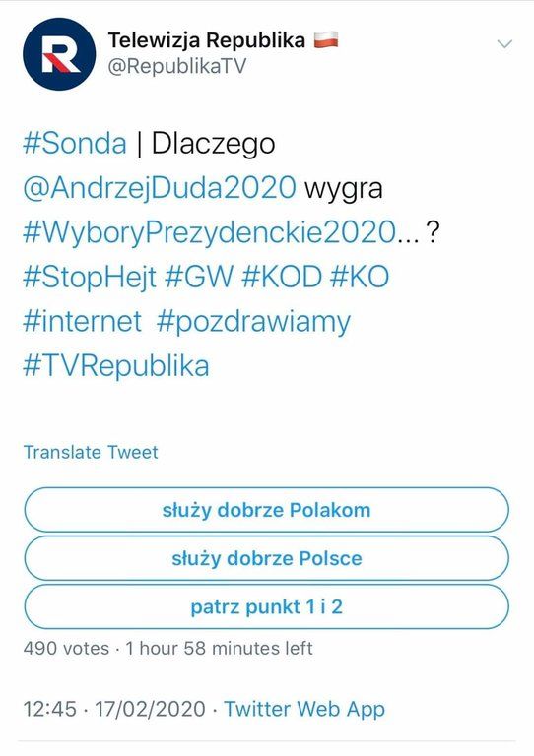
Task: Expand the tweet options chevron
Action: [504, 44]
